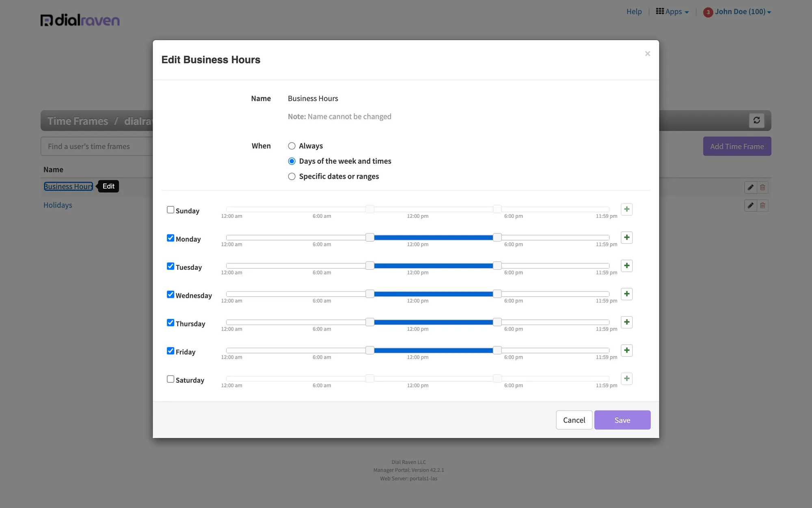Close the Edit Business Hours dialog
812x508 pixels.
pyautogui.click(x=648, y=54)
